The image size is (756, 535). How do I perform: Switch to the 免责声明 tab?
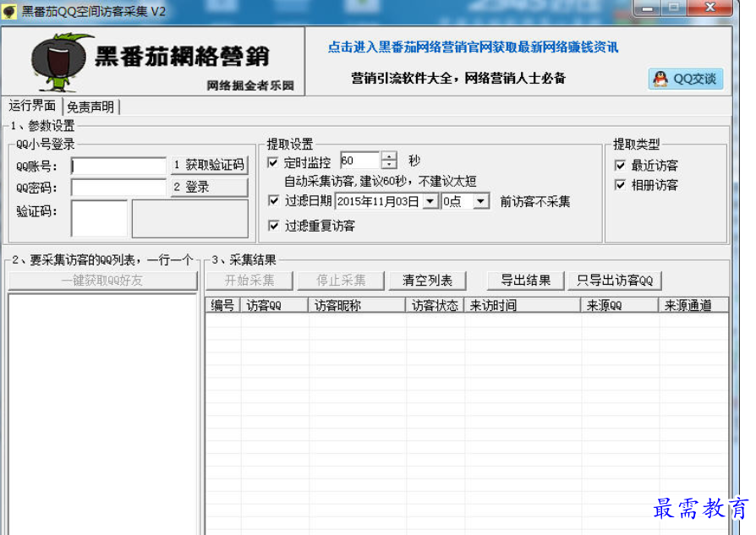coord(90,106)
